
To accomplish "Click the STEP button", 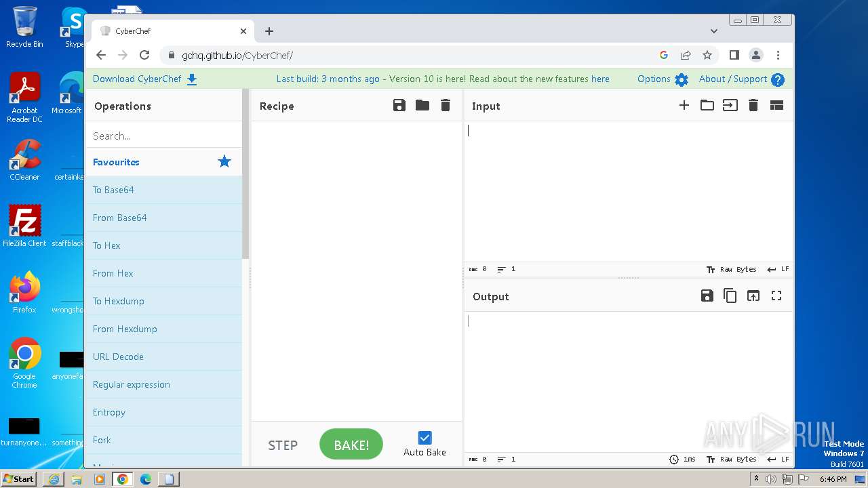I will click(x=283, y=445).
